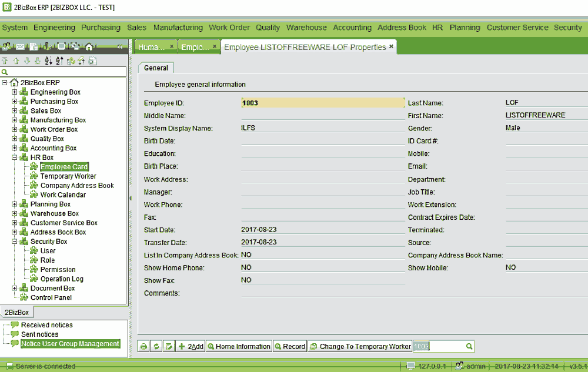Screen dimensions: 588x372
Task: Open the Engineering menu
Action: coord(54,28)
